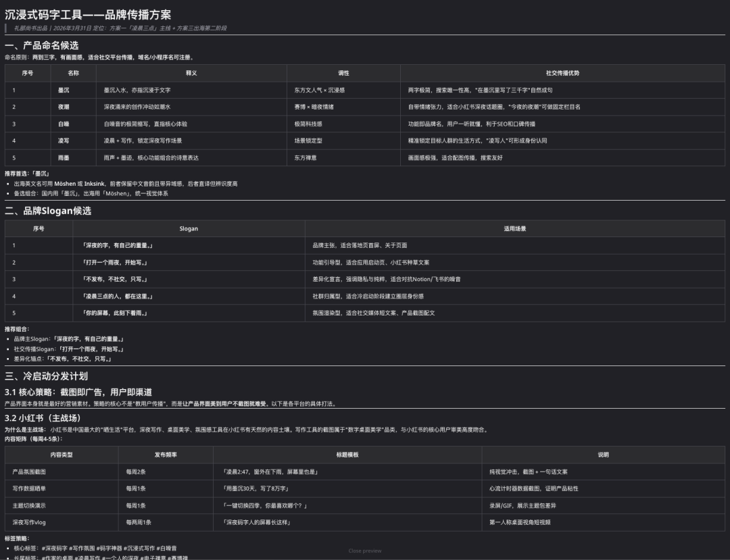Click the 深夜写作vlog content type cell
The image size is (730, 560).
(30, 522)
